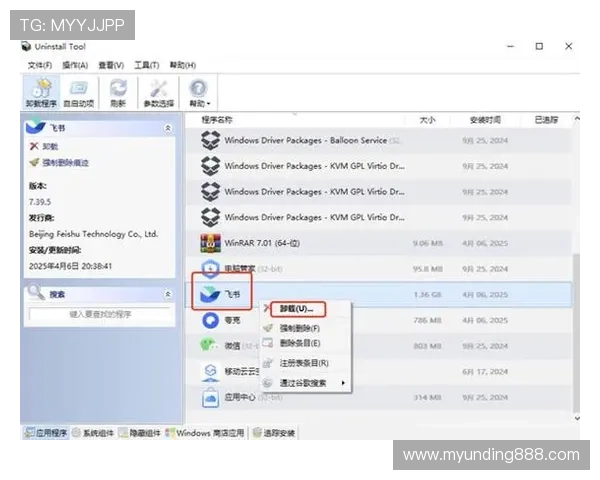Screen dimensions: 600x480
Task: Click the list scrollbar up arrow
Action: coord(577,119)
